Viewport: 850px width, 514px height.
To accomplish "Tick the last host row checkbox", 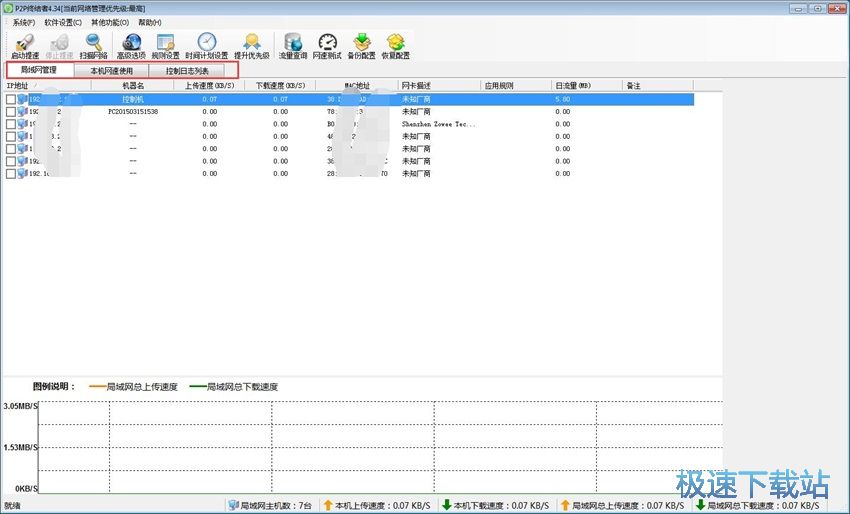I will point(11,174).
